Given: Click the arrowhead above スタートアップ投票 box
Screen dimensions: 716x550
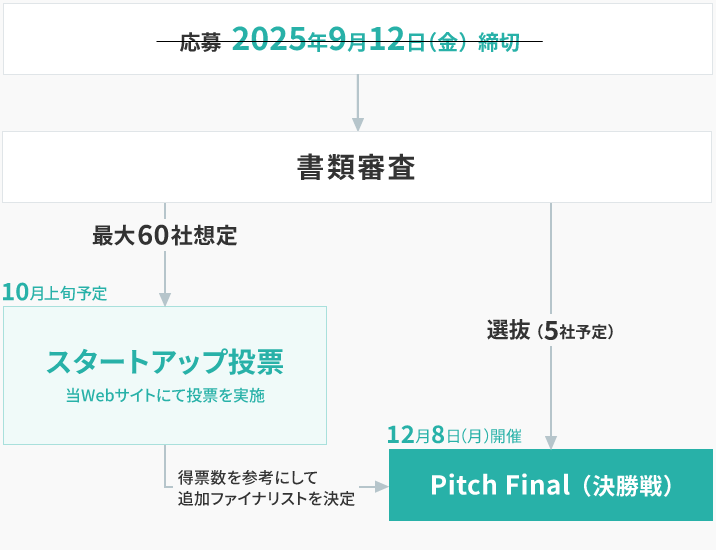Looking at the screenshot, I should pyautogui.click(x=165, y=299).
